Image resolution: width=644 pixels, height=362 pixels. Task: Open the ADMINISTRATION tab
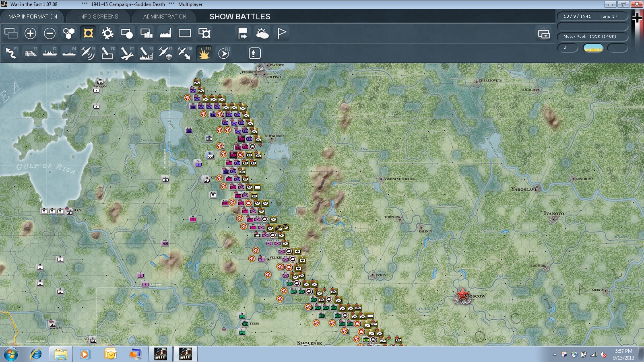pyautogui.click(x=165, y=16)
